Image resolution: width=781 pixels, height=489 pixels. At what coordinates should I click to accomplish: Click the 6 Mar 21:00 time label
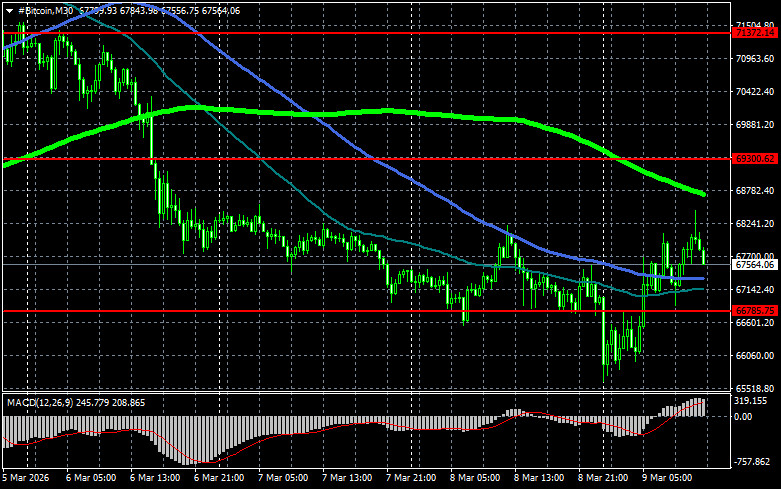tap(219, 478)
